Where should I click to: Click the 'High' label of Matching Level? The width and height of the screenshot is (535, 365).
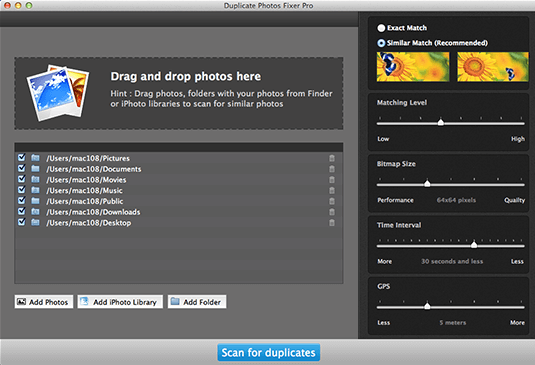coord(518,139)
